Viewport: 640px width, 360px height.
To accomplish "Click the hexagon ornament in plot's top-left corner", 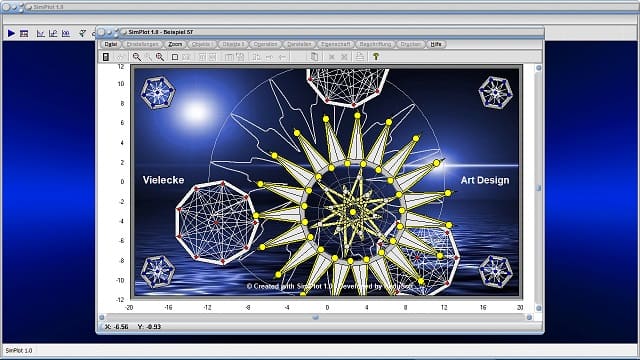I will 158,93.
